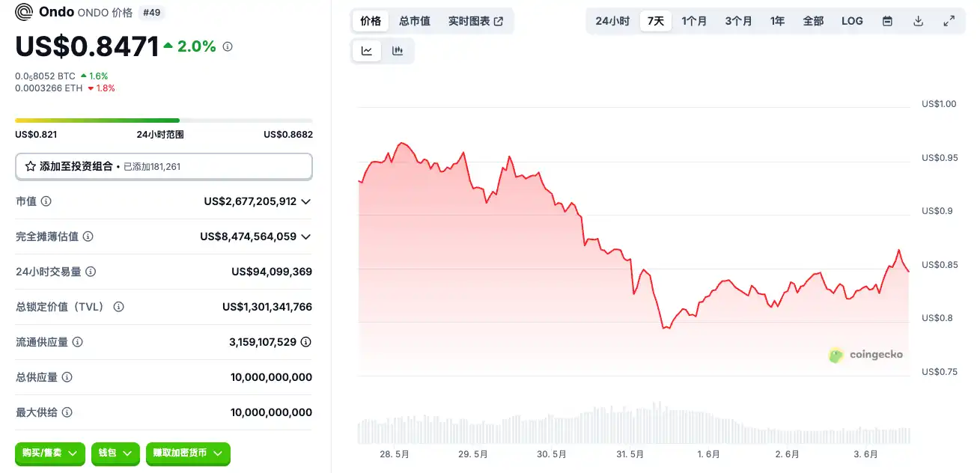Viewport: 980px width, 473px height.
Task: Toggle the LOG scale option
Action: [x=852, y=21]
